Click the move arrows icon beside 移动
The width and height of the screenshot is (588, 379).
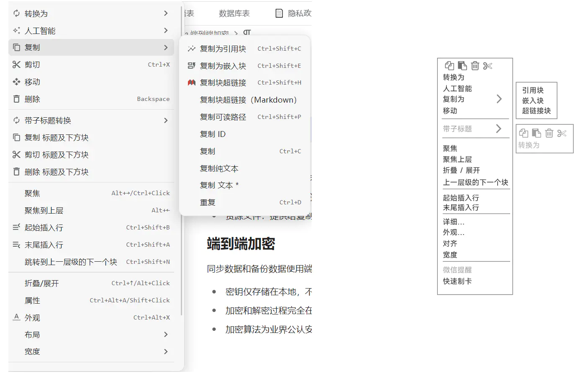coord(16,82)
